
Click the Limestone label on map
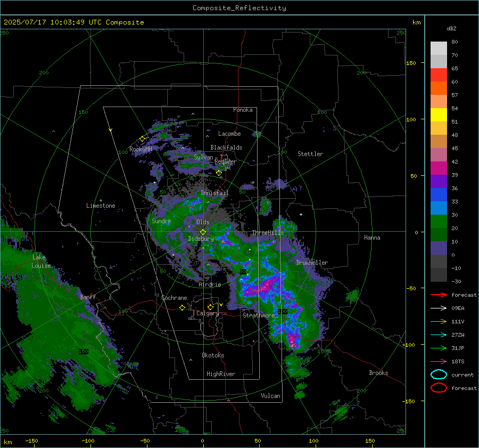pos(101,206)
